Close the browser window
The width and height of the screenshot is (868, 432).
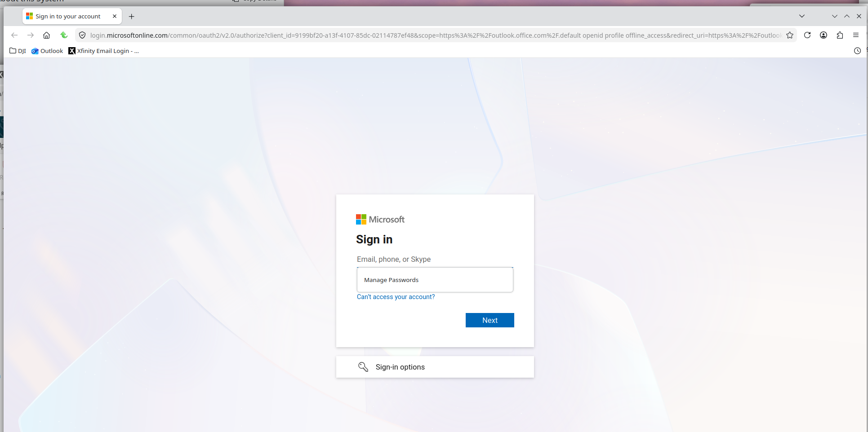coord(859,16)
